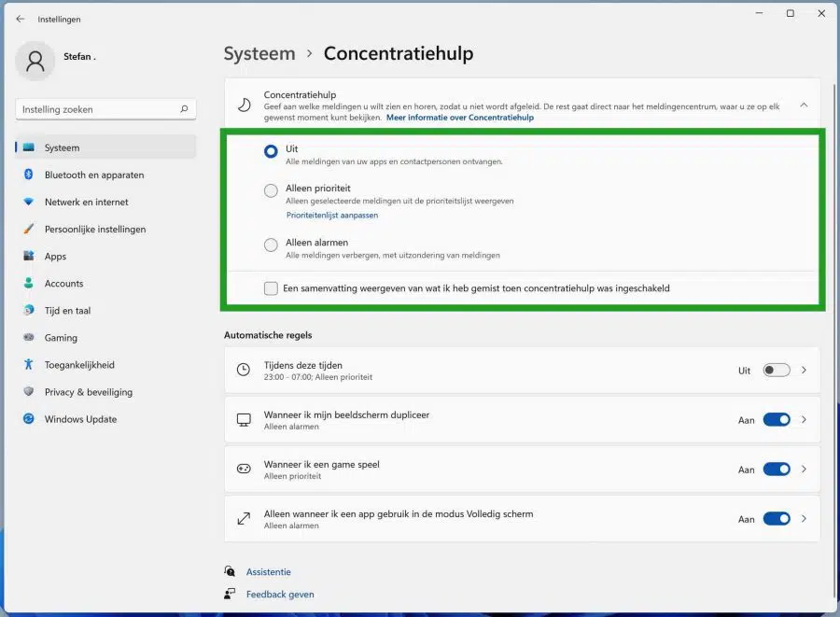Click the Netwerk en internet wifi icon
The height and width of the screenshot is (617, 840).
click(29, 202)
